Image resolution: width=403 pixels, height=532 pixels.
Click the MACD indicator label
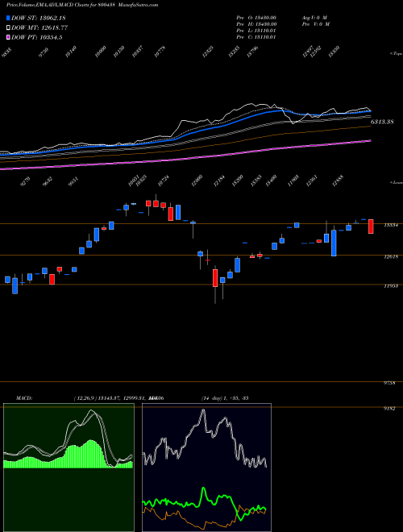click(24, 397)
